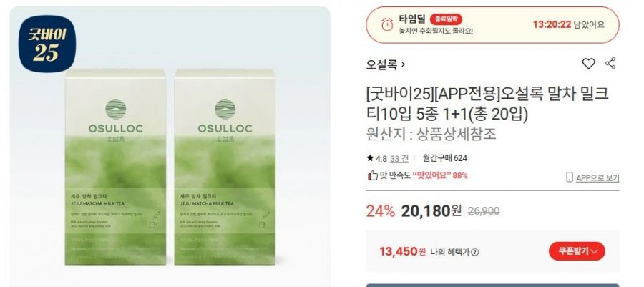Expand the 쿠폰받기 coupon dropdown
The image size is (644, 287).
(x=577, y=251)
